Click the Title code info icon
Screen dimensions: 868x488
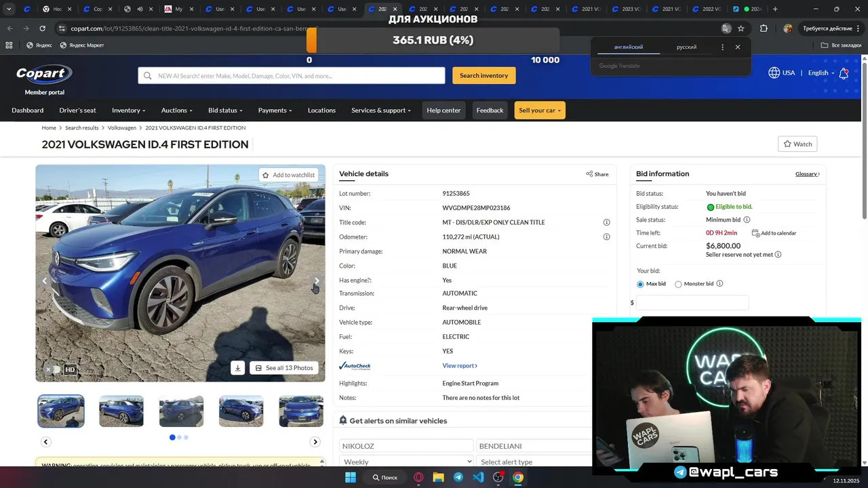click(x=606, y=222)
